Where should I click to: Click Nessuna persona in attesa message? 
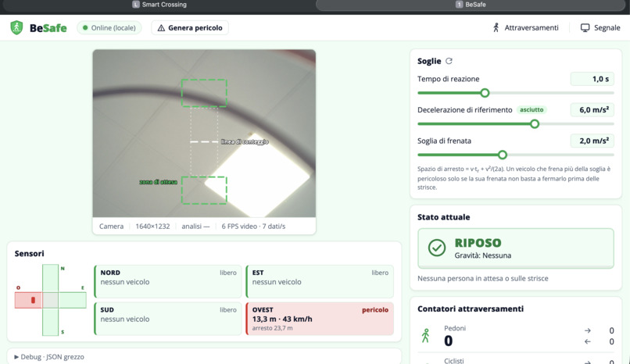(482, 279)
